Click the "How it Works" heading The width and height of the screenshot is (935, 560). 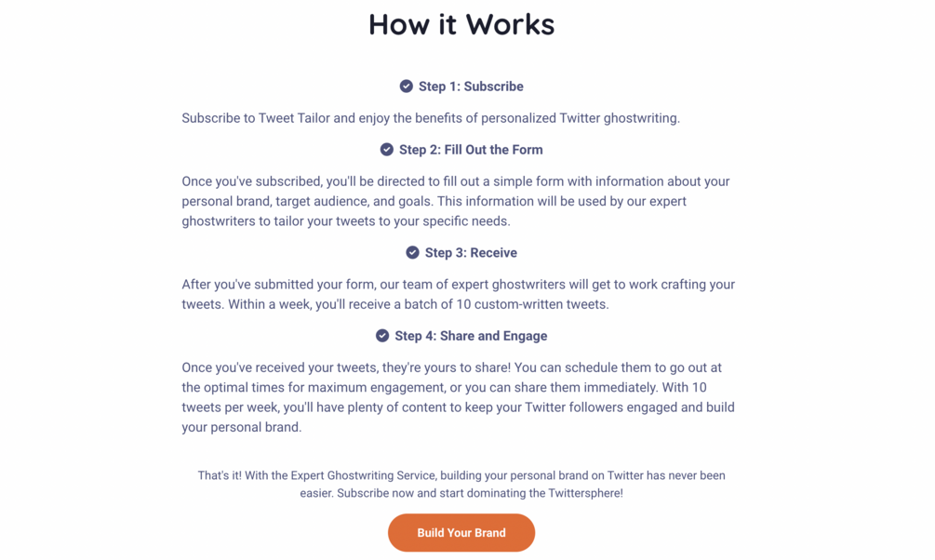pyautogui.click(x=461, y=24)
